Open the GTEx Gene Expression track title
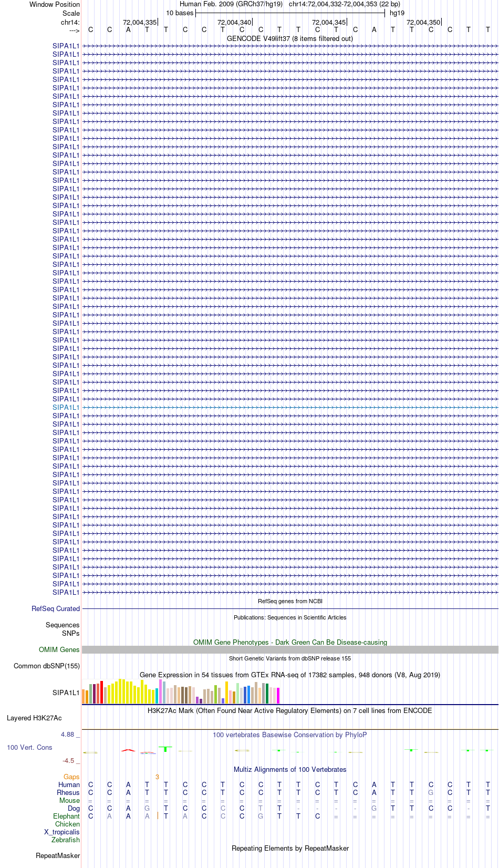 pyautogui.click(x=290, y=675)
